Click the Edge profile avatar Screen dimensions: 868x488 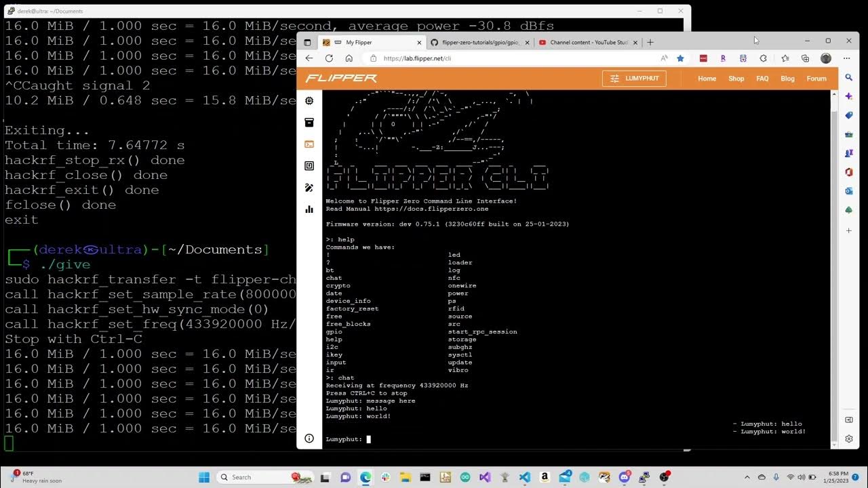click(x=826, y=58)
